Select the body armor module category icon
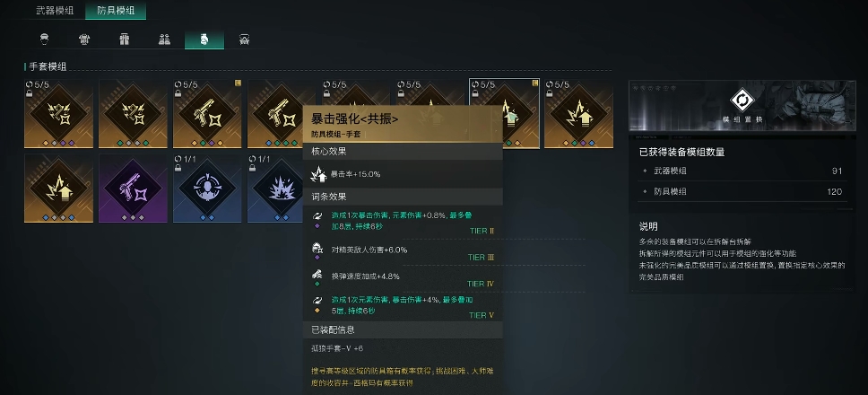Screen dimensions: 868x395 coord(84,39)
